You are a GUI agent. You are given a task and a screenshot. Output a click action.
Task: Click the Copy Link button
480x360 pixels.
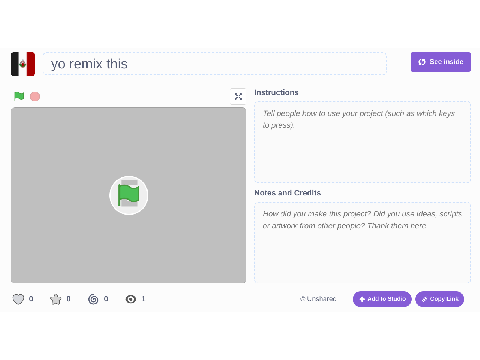click(x=440, y=299)
